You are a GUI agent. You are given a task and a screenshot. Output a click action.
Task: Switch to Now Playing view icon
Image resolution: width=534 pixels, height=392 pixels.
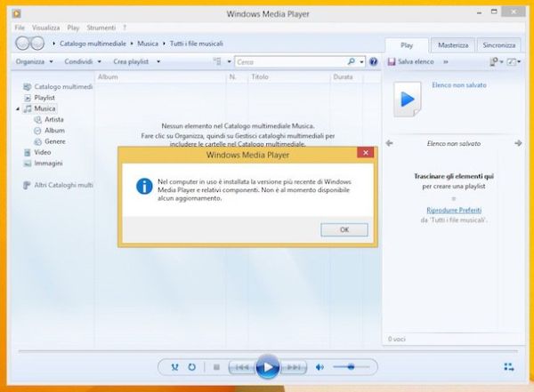point(508,366)
